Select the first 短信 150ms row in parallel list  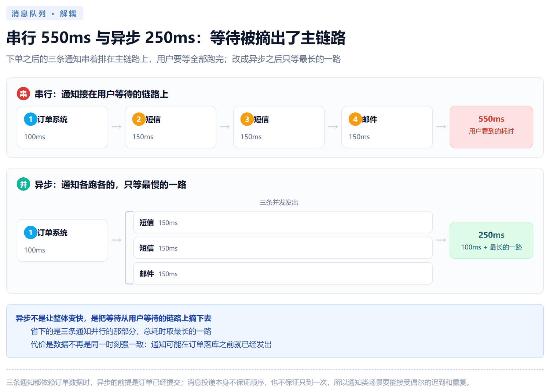pos(283,222)
